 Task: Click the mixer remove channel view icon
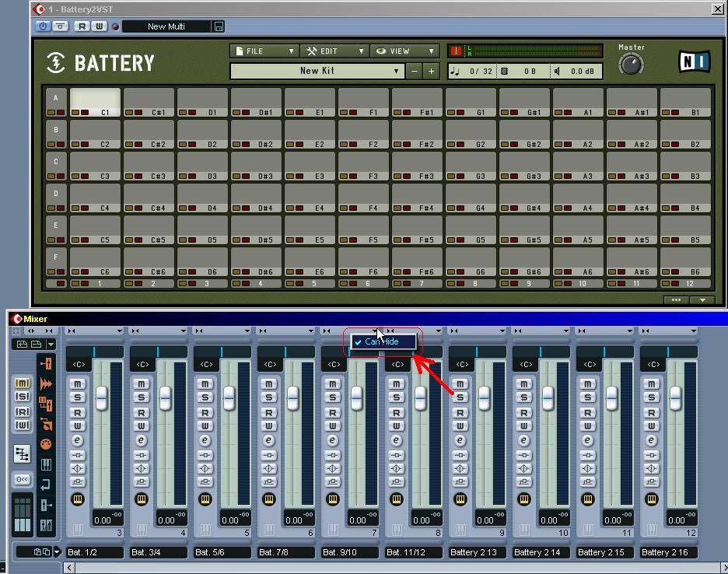[x=37, y=344]
